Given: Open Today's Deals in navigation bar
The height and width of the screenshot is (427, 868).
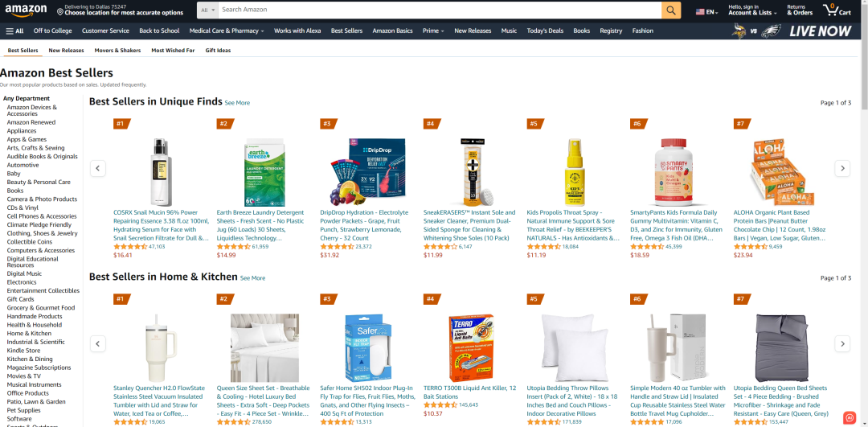Looking at the screenshot, I should [x=545, y=31].
